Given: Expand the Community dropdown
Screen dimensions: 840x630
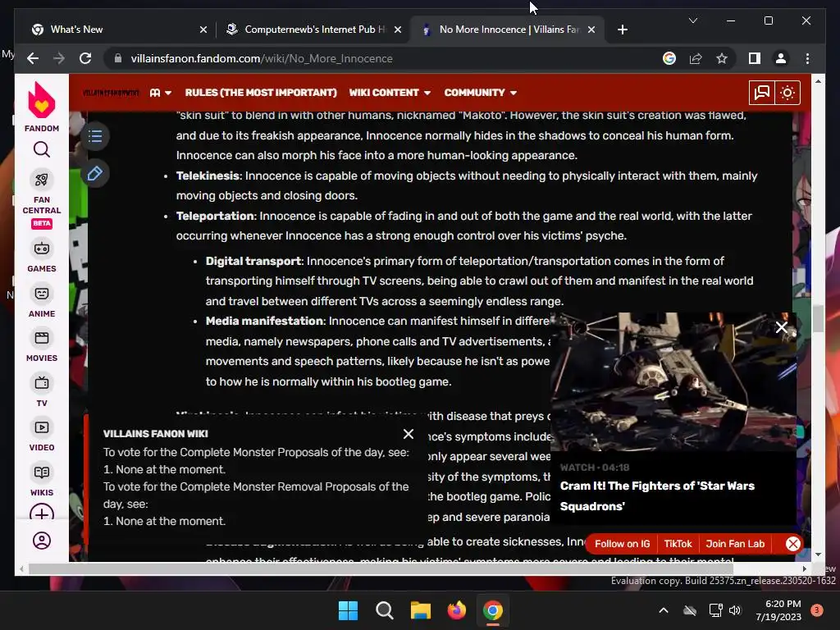Looking at the screenshot, I should (480, 93).
